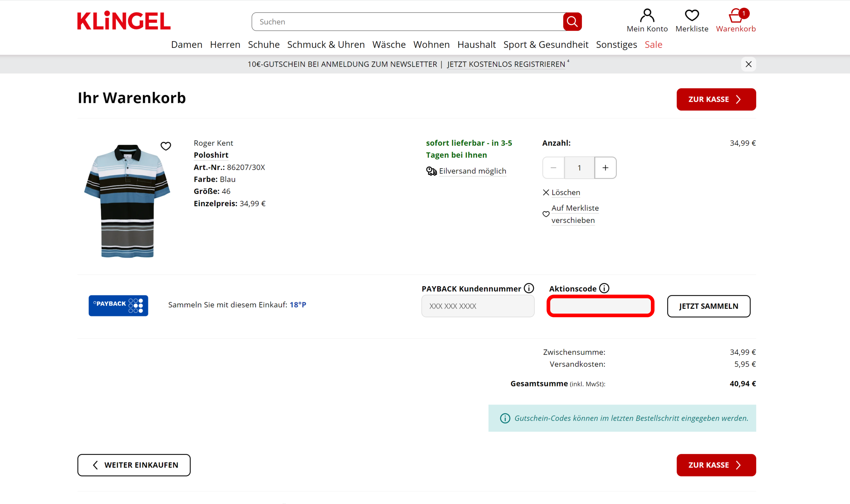Increase quantity with the plus button
Image resolution: width=850 pixels, height=504 pixels.
tap(605, 168)
